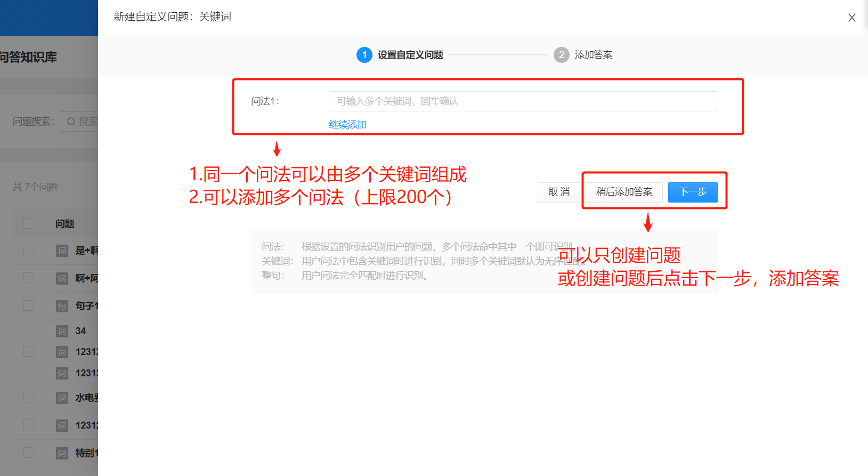Toggle the select-all checkbox in 问题 header
Image resolution: width=868 pixels, height=476 pixels.
[29, 223]
